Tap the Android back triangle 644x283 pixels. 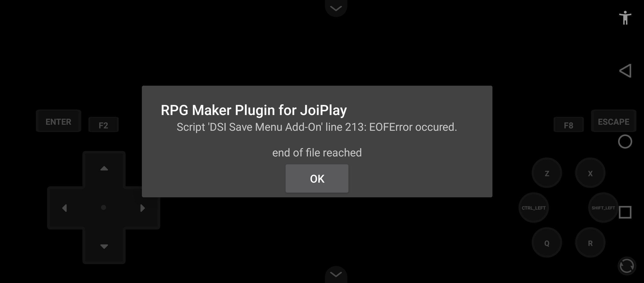pyautogui.click(x=625, y=71)
